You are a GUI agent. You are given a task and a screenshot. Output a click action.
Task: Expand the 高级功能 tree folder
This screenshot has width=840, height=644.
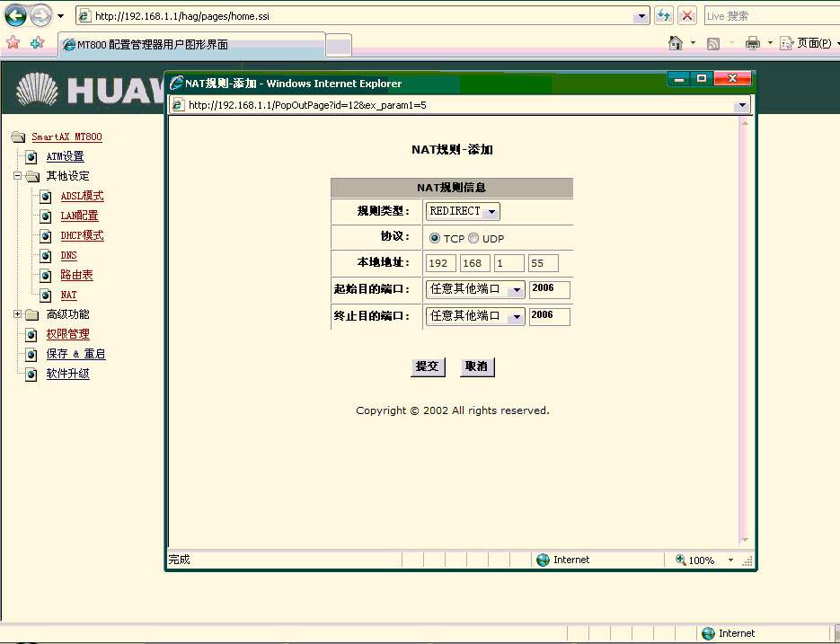pos(17,314)
